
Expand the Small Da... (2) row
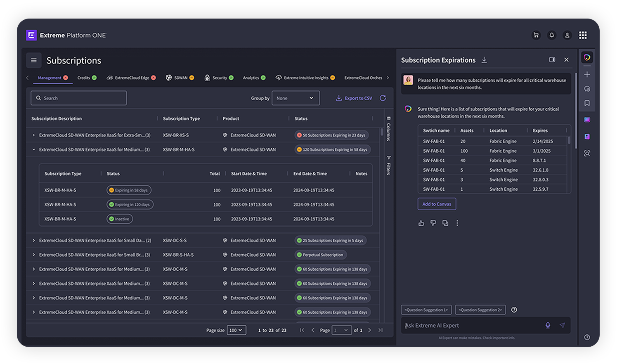pos(34,241)
